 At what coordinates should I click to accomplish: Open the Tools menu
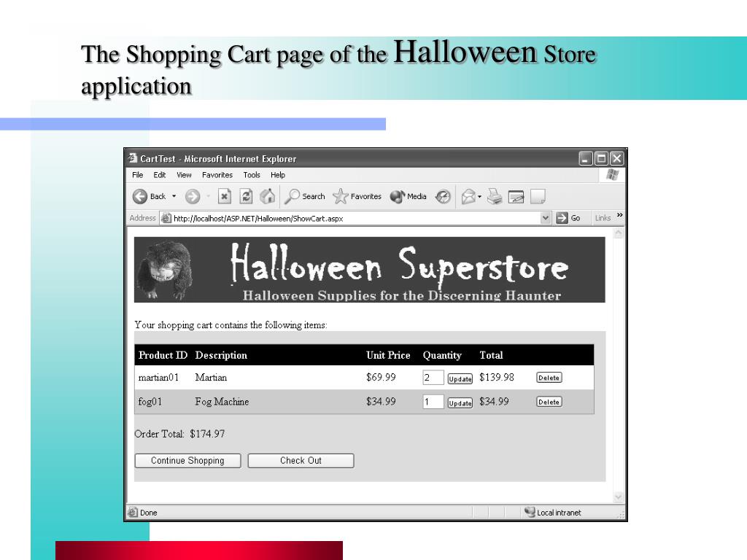(x=252, y=175)
